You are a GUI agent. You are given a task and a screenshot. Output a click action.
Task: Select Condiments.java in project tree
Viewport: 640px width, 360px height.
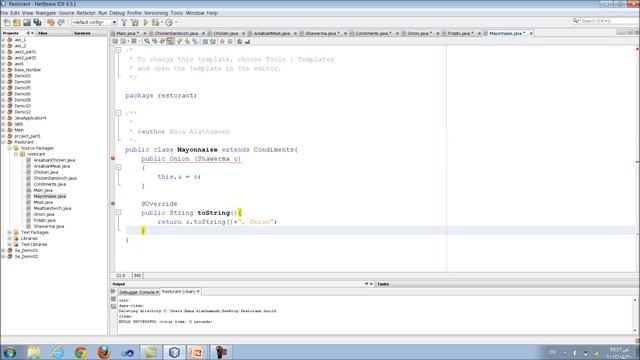(x=50, y=184)
